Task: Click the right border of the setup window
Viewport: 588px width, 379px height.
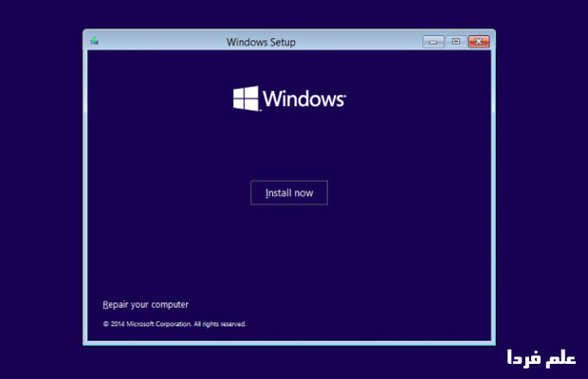Action: pos(492,189)
